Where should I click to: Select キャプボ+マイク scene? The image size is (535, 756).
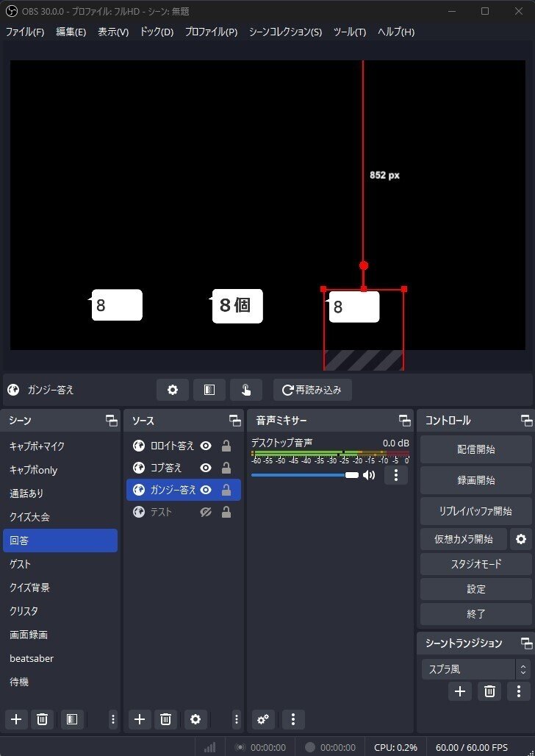(x=60, y=446)
